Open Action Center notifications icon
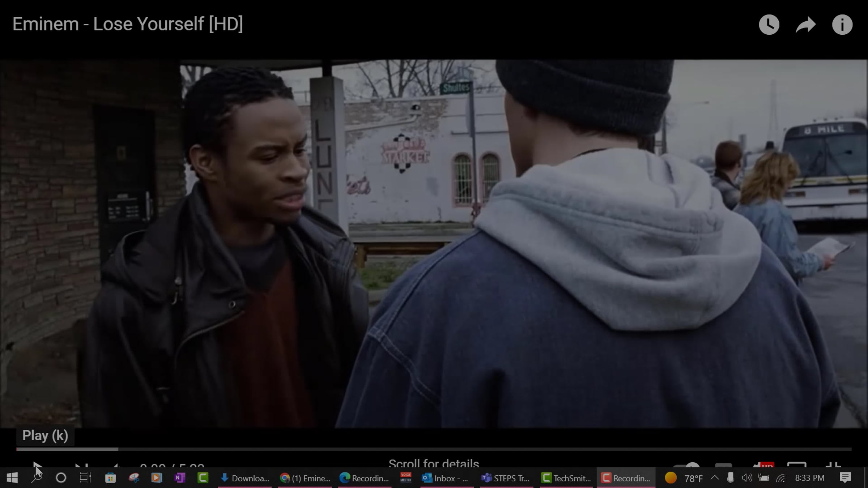Image resolution: width=868 pixels, height=488 pixels. point(845,478)
